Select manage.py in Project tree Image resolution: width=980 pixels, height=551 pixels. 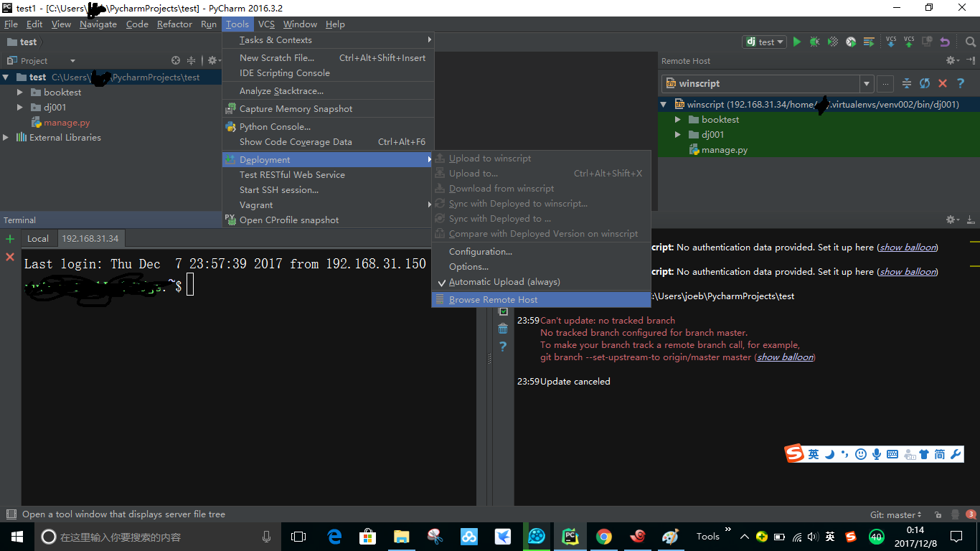click(x=67, y=123)
